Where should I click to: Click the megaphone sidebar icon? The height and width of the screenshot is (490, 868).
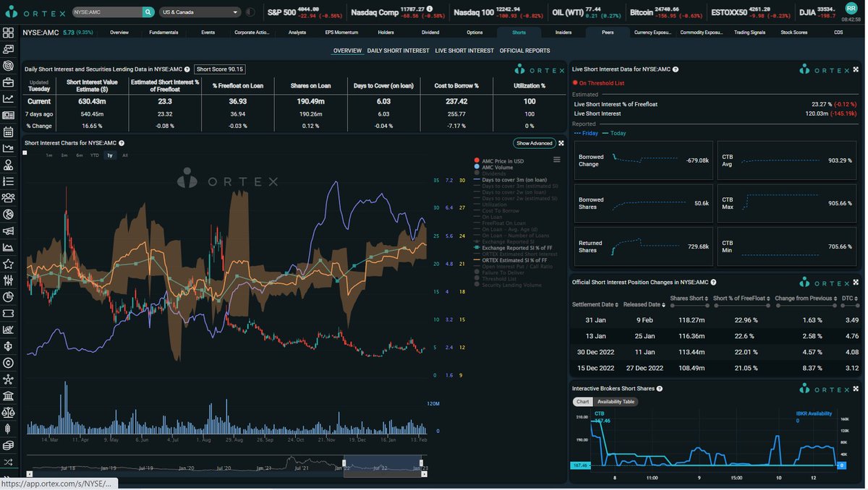pos(8,231)
